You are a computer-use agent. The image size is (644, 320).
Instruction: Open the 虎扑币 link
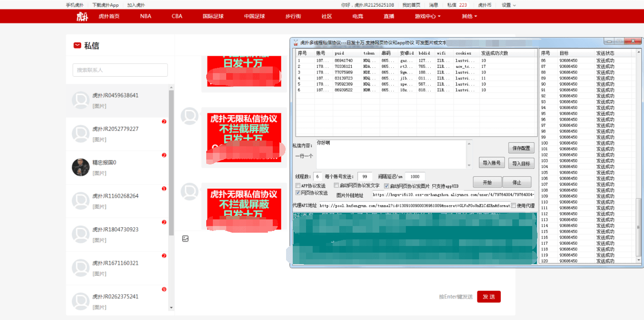(485, 5)
